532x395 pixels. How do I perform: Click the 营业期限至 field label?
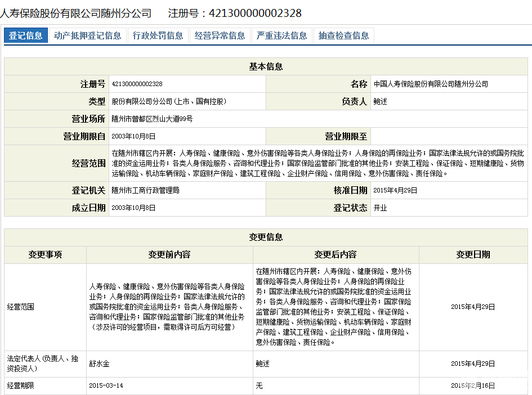pyautogui.click(x=346, y=136)
